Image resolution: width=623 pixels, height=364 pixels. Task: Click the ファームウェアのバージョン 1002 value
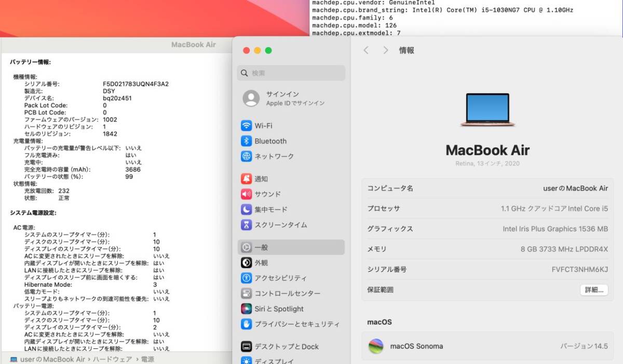[x=110, y=119]
